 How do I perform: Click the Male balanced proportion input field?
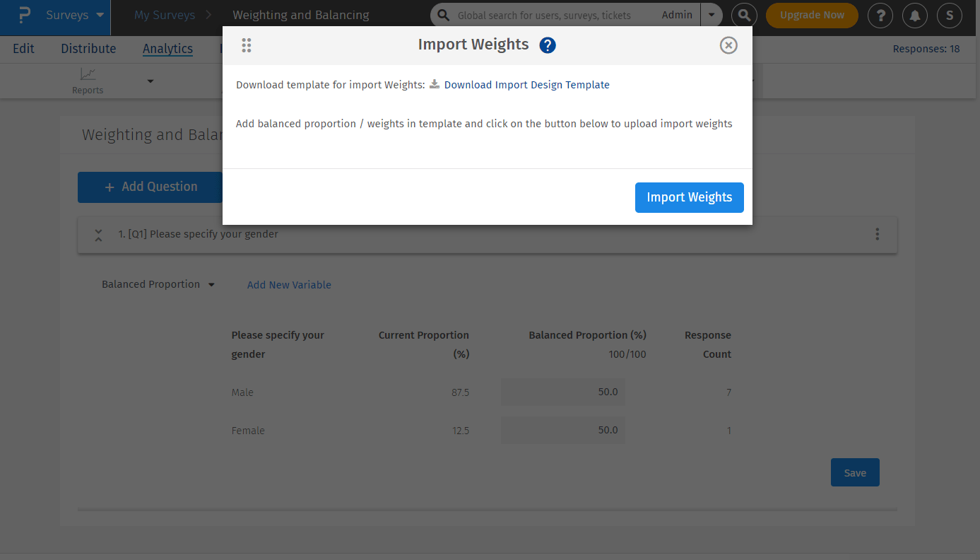coord(562,392)
